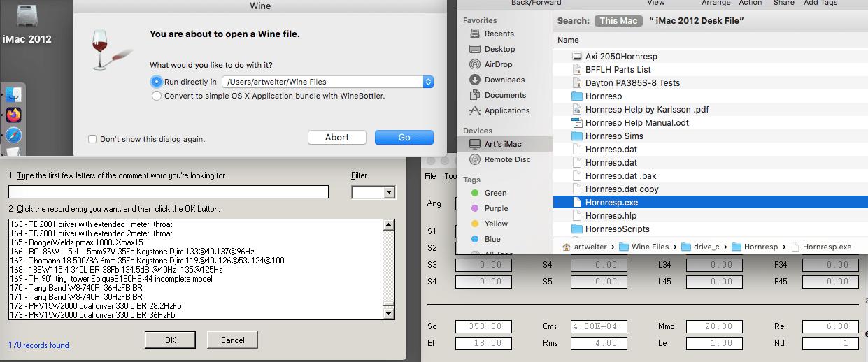Open the iMac 2012 drive icon

(x=26, y=15)
